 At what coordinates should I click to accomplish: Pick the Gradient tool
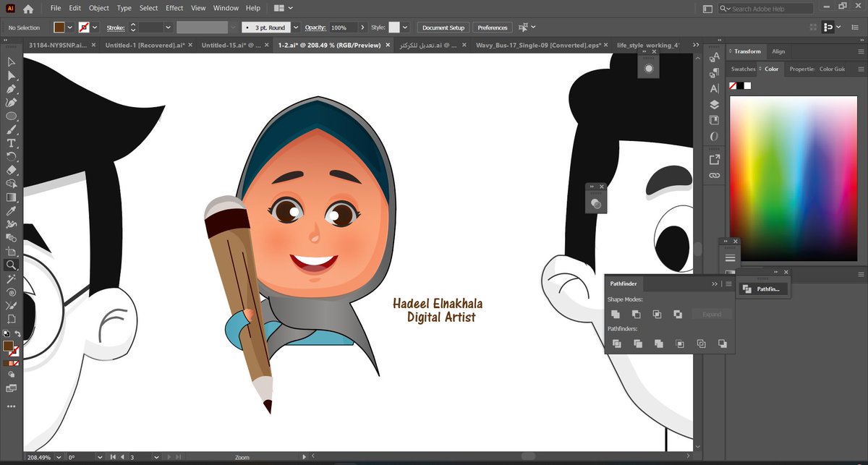(11, 197)
